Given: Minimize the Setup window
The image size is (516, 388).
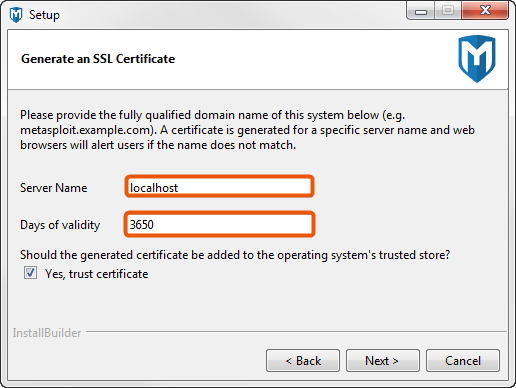Looking at the screenshot, I should [x=421, y=11].
